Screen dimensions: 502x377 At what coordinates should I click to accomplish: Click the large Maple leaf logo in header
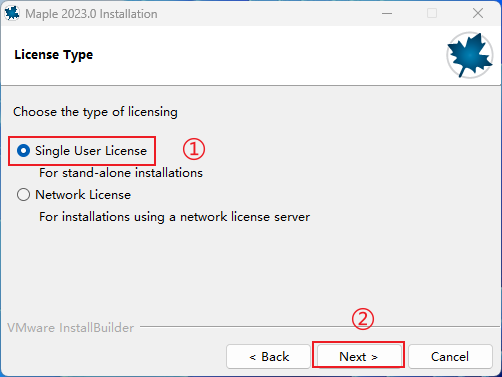click(470, 55)
